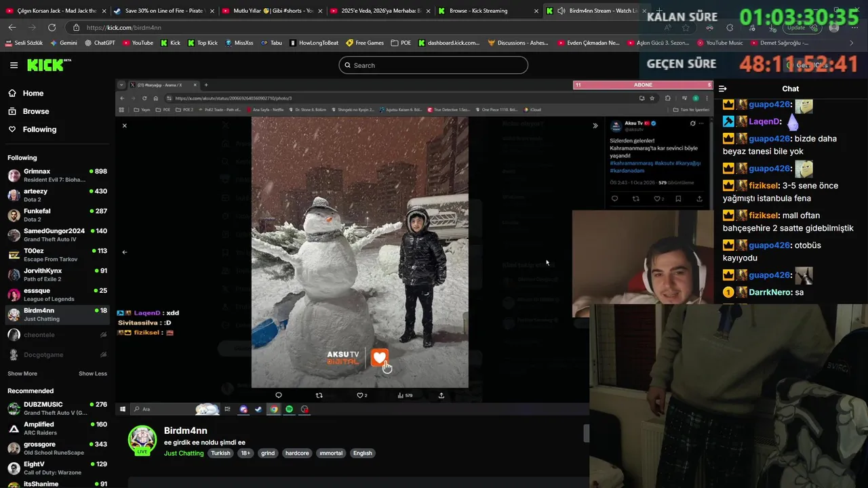868x488 pixels.
Task: Go to Home in Kick sidebar
Action: pos(26,94)
